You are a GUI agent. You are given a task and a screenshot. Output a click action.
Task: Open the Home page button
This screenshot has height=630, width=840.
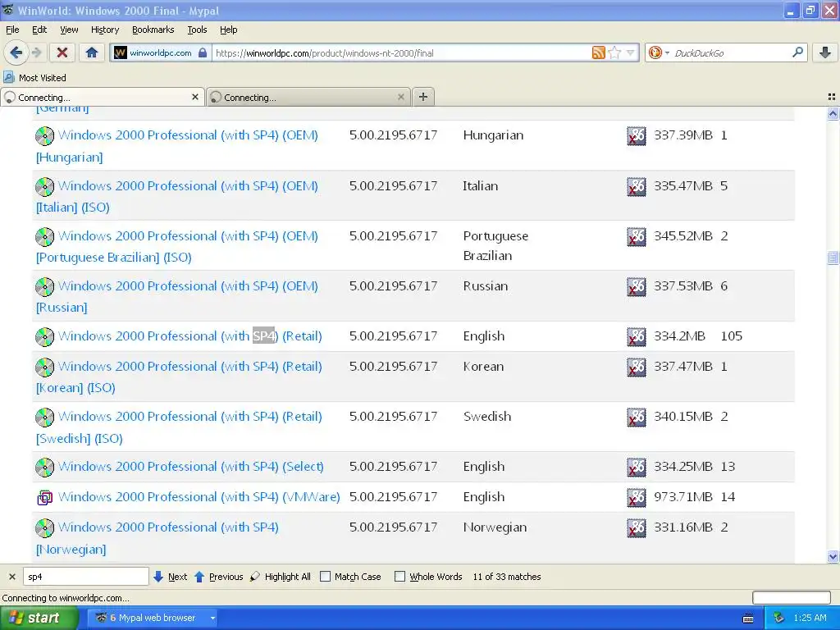(x=92, y=52)
